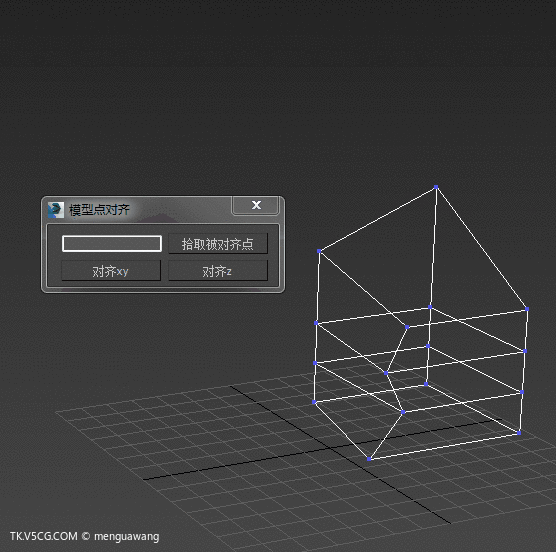This screenshot has height=552, width=556.
Task: Focus the empty text field in the dialog
Action: point(112,244)
